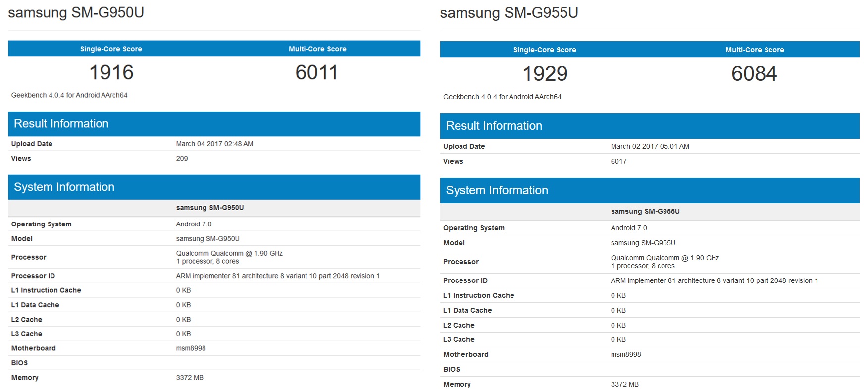Click Geekbench 4.0.4 text under score 1916
Screen dimensions: 868x392
click(x=69, y=95)
